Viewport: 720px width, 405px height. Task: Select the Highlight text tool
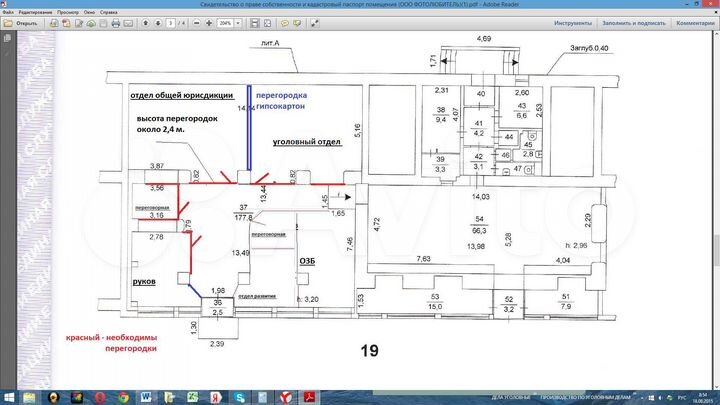(297, 22)
